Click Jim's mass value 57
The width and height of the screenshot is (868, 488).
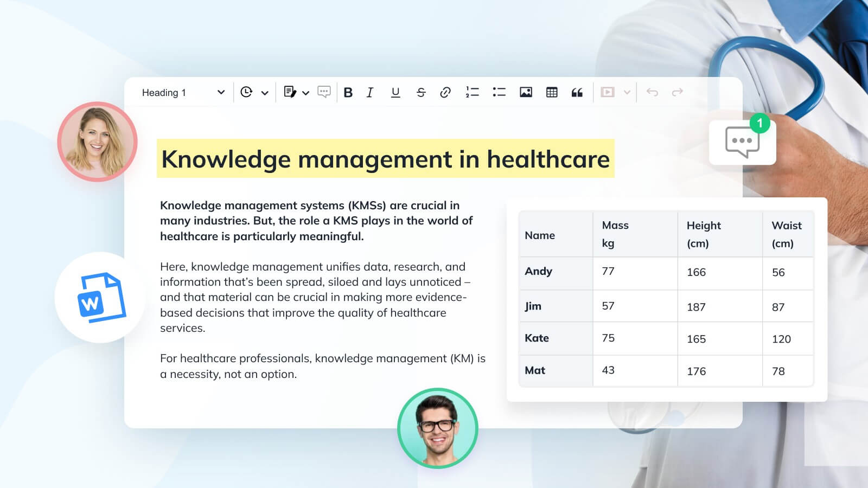608,306
